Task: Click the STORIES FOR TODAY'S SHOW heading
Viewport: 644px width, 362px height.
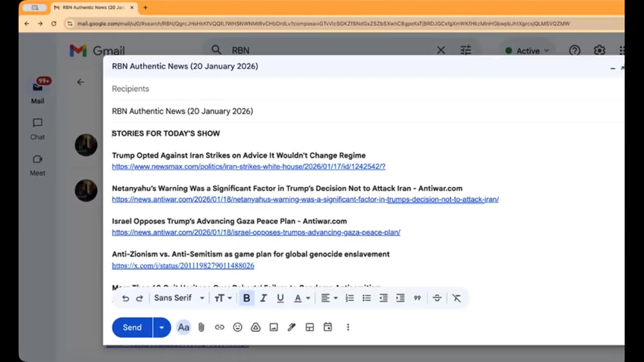Action: (166, 133)
